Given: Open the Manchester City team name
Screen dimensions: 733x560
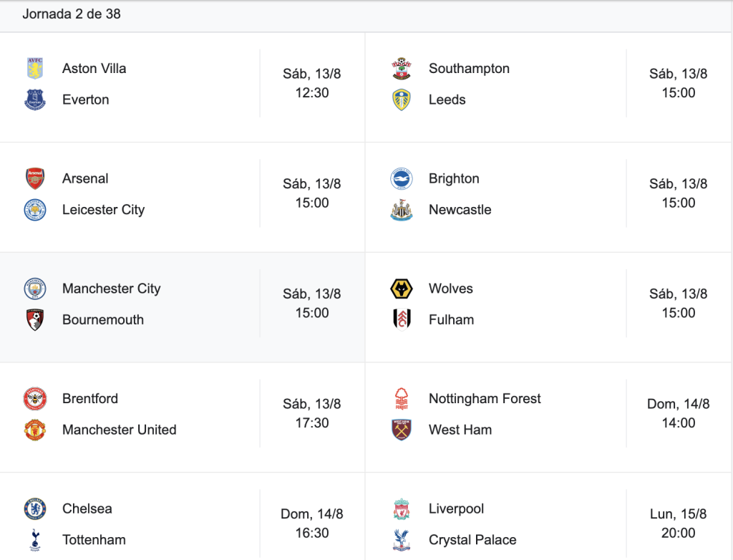Looking at the screenshot, I should pos(111,289).
